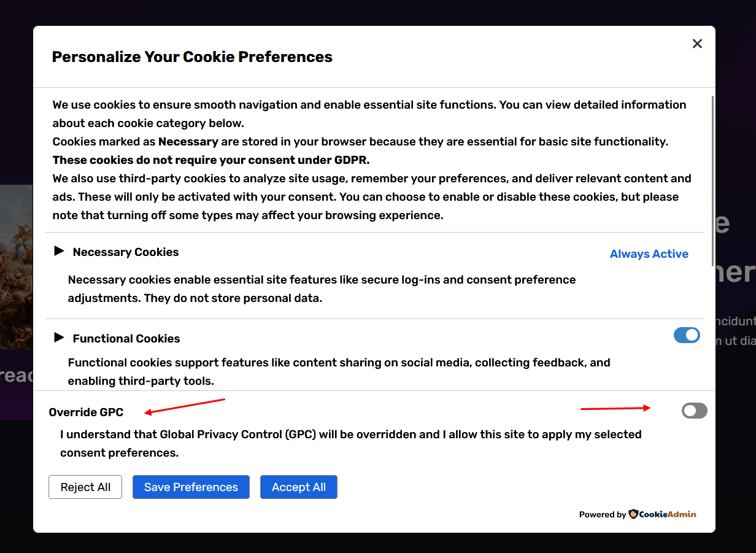Select the Functional Cookies heading
The width and height of the screenshot is (756, 553).
126,339
